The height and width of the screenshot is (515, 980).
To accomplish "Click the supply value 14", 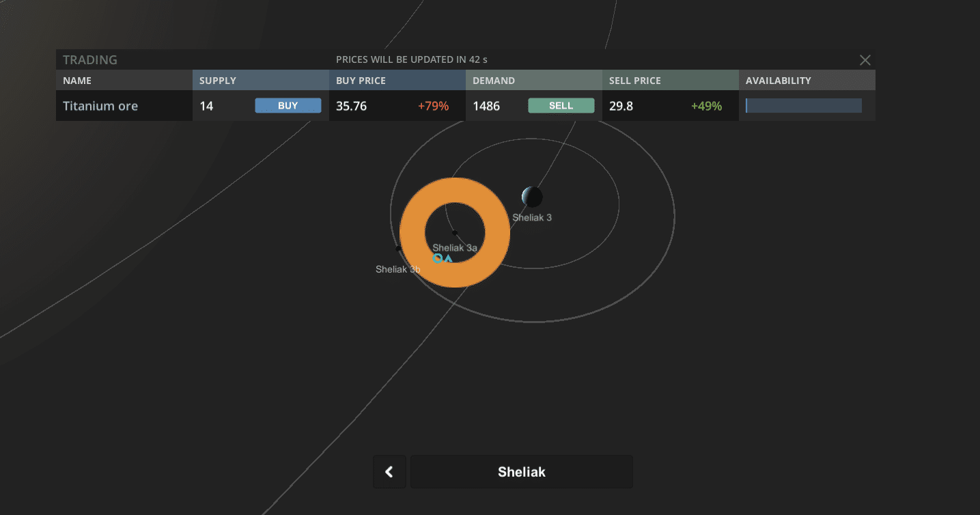I will 206,106.
